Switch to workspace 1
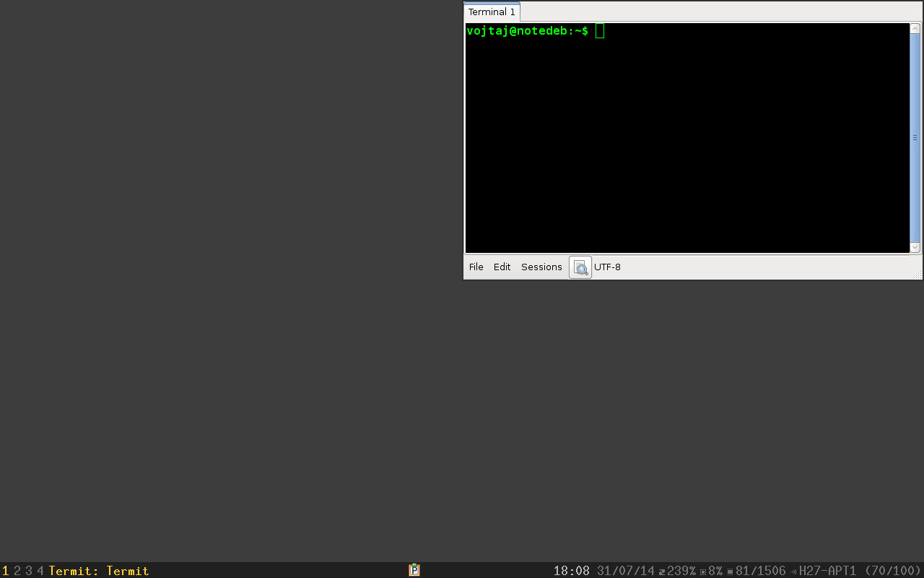Image resolution: width=924 pixels, height=578 pixels. click(x=6, y=571)
